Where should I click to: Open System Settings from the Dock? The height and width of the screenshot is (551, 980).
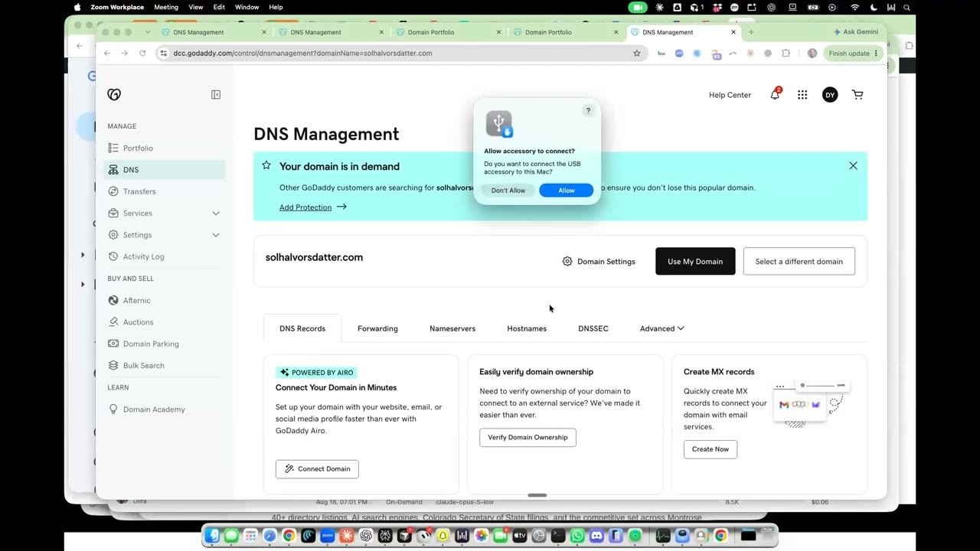pyautogui.click(x=539, y=536)
